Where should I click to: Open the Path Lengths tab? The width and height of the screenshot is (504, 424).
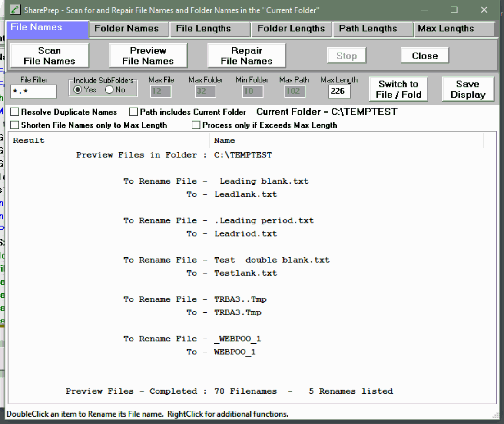pos(373,29)
